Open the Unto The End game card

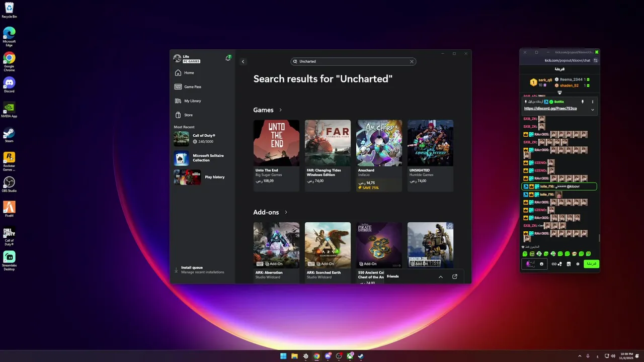tap(276, 155)
